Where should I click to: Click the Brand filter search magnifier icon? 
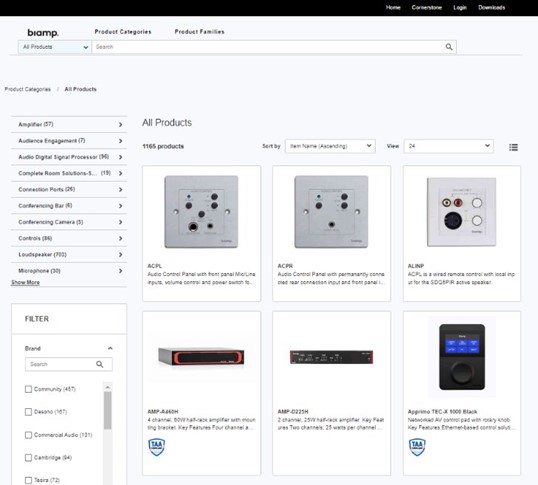pyautogui.click(x=100, y=364)
